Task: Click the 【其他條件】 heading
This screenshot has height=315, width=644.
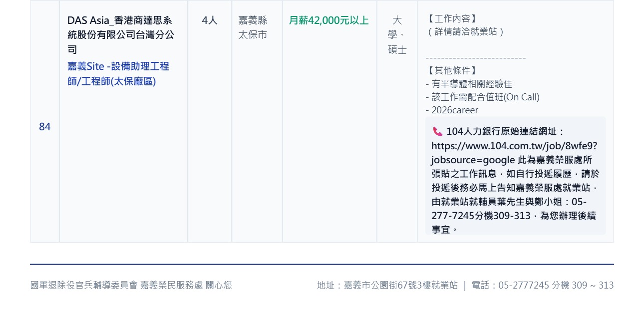Action: click(453, 71)
